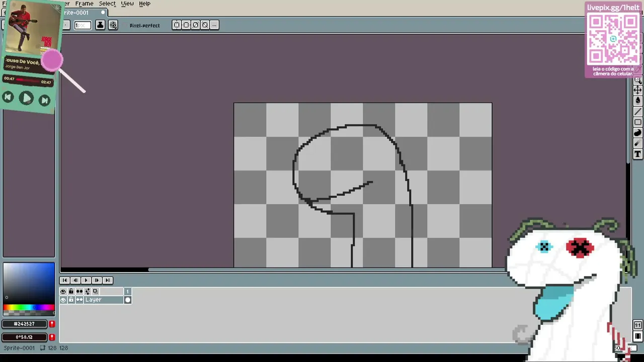644x362 pixels.
Task: Click the warning icon beside #242527
Action: [52, 324]
